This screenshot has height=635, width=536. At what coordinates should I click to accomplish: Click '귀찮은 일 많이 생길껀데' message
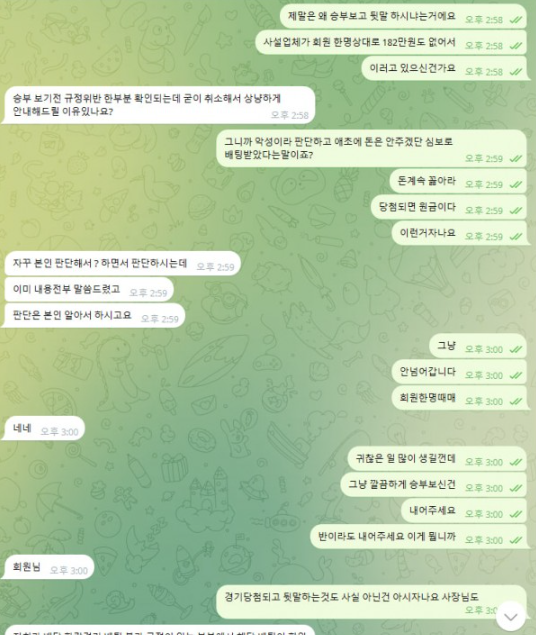pyautogui.click(x=437, y=459)
